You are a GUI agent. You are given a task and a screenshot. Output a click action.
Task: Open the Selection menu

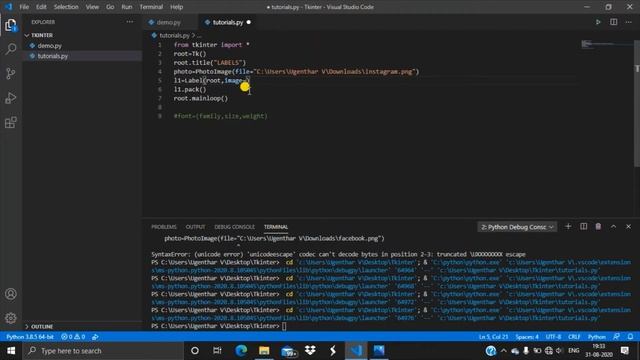tap(66, 7)
